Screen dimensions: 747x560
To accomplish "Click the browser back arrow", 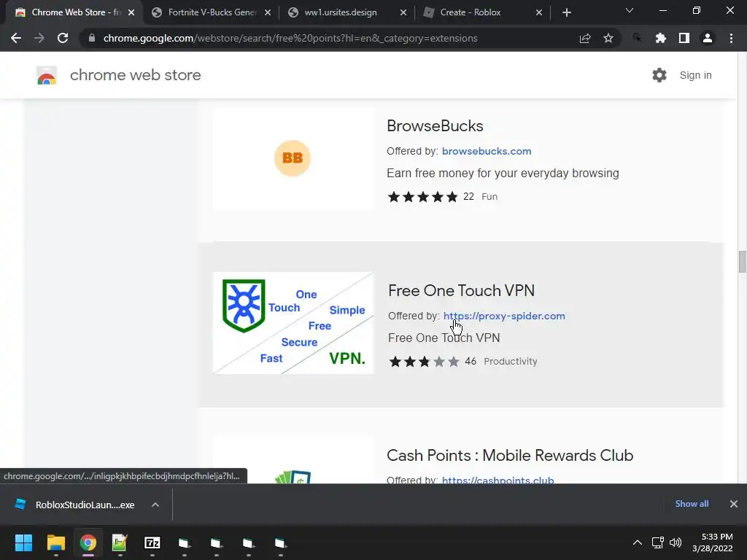I will (16, 38).
